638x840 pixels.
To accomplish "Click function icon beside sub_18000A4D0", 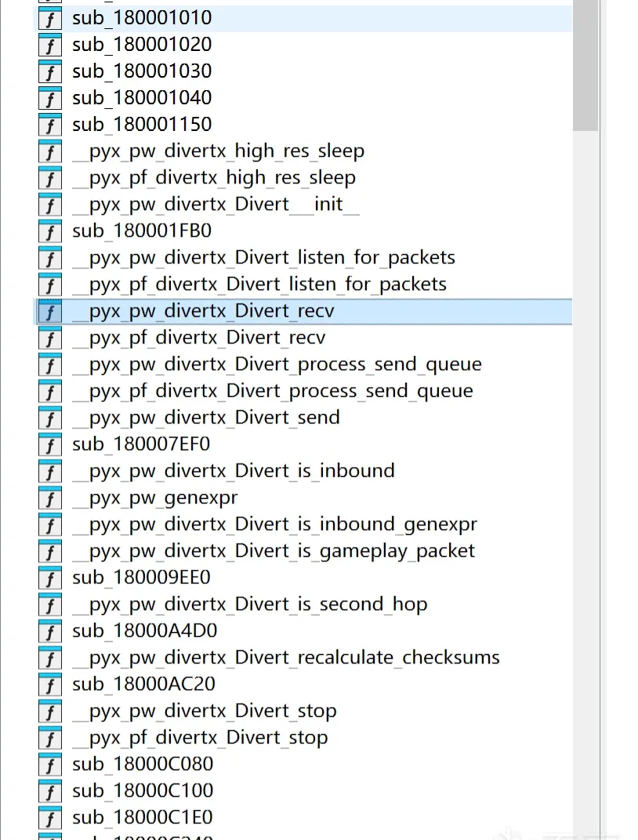I will pyautogui.click(x=50, y=631).
